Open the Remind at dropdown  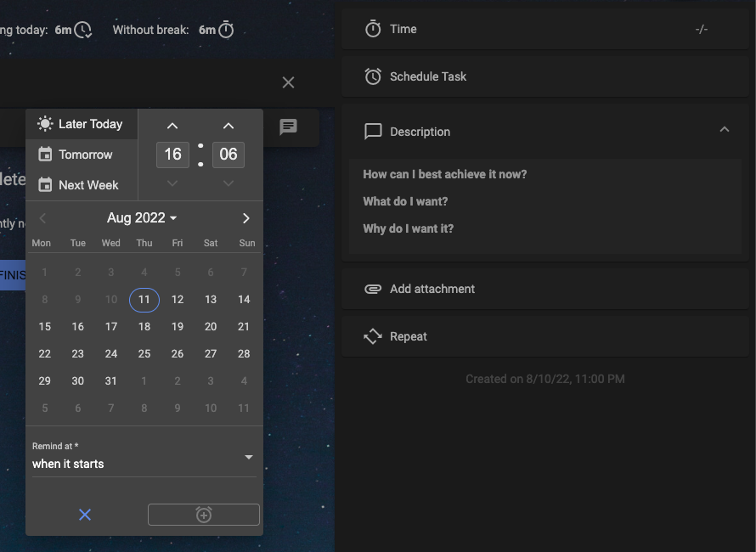(248, 457)
